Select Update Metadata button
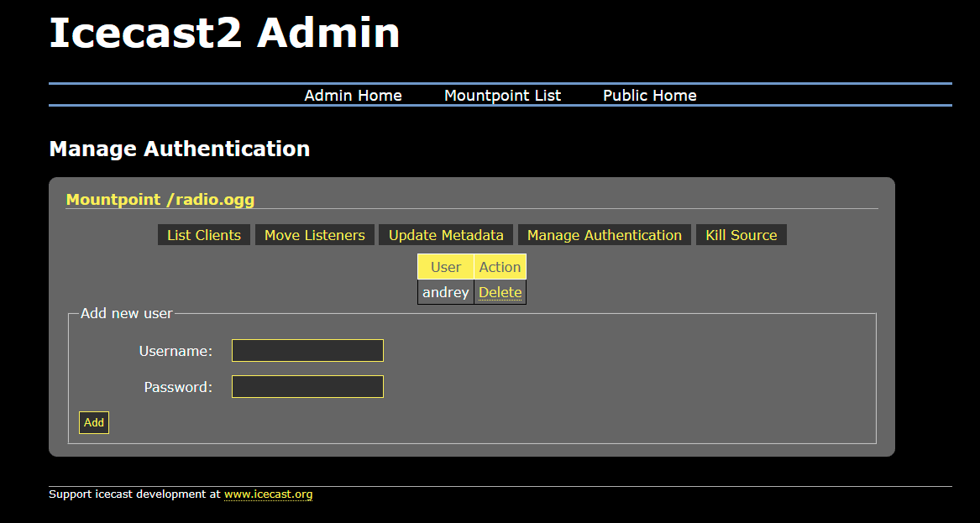 pos(446,235)
